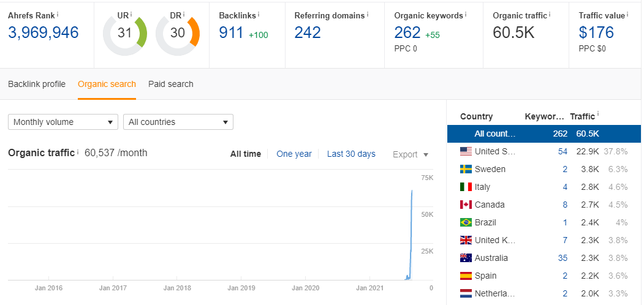The width and height of the screenshot is (644, 305).
Task: Switch to the Backlink profile tab
Action: pyautogui.click(x=37, y=84)
